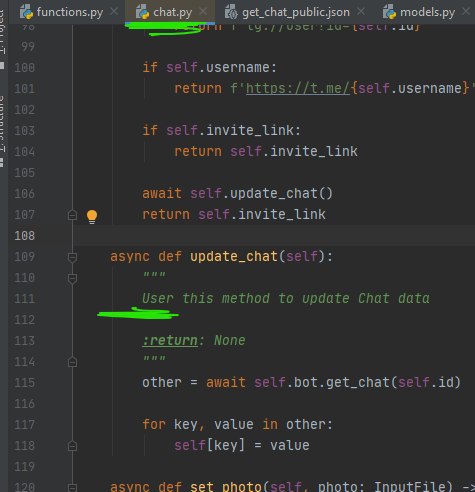This screenshot has height=492, width=475.
Task: Click the Python file icon on functions.py tab
Action: pyautogui.click(x=26, y=12)
